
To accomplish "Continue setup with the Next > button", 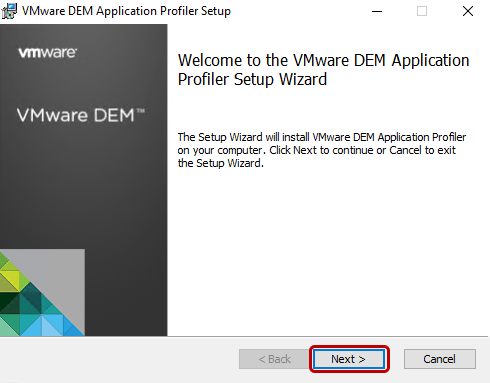I will pos(348,359).
